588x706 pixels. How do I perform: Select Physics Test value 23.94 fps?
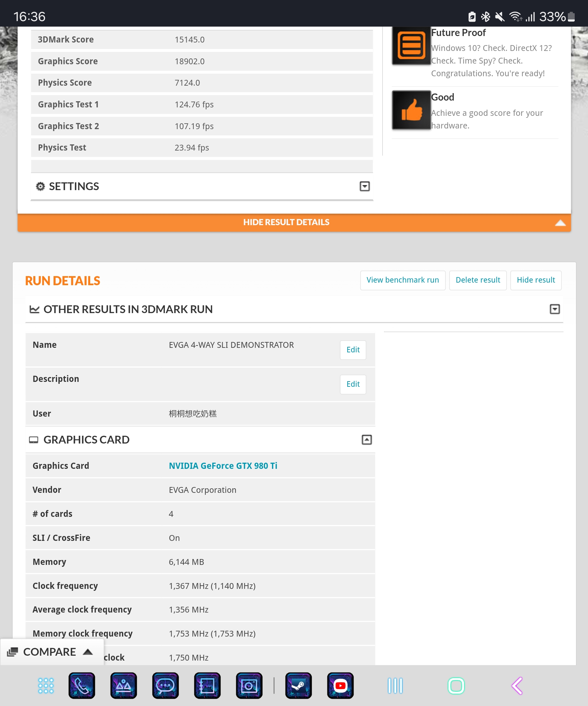[x=192, y=148]
